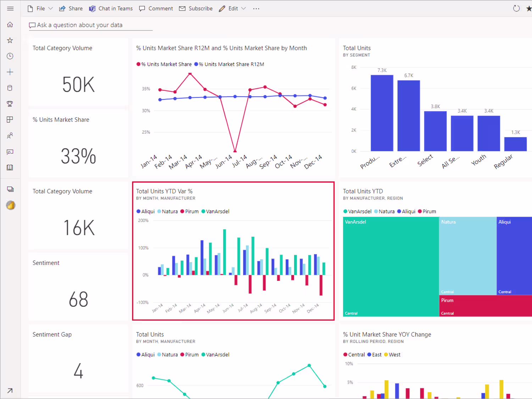This screenshot has width=532, height=399.
Task: Toggle the hamburger navigation menu
Action: pyautogui.click(x=10, y=9)
